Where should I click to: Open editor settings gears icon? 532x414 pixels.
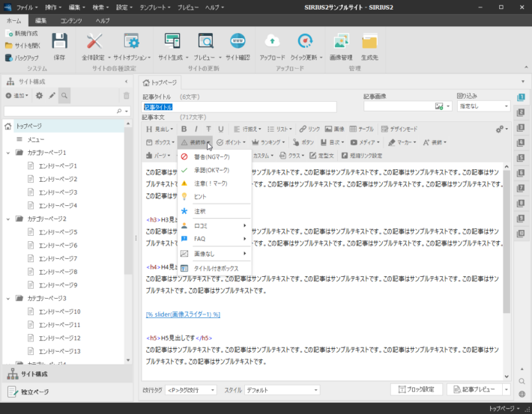coord(502,130)
